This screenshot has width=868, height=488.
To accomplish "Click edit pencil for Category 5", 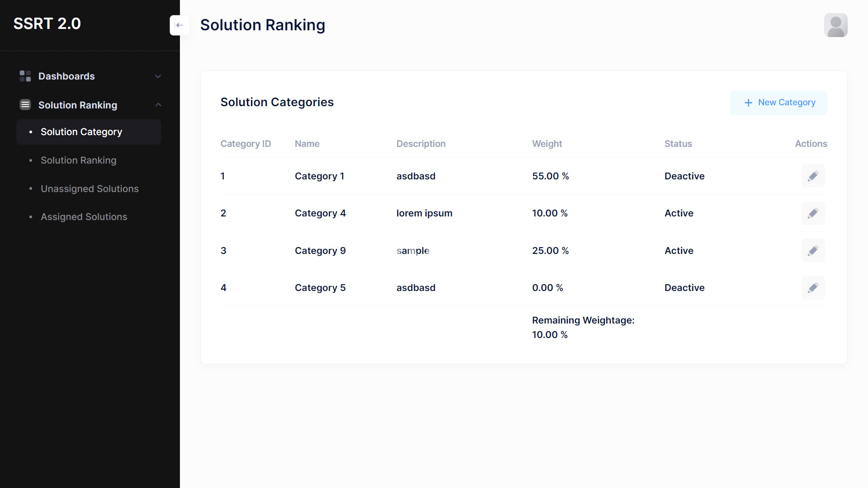I will pos(813,288).
